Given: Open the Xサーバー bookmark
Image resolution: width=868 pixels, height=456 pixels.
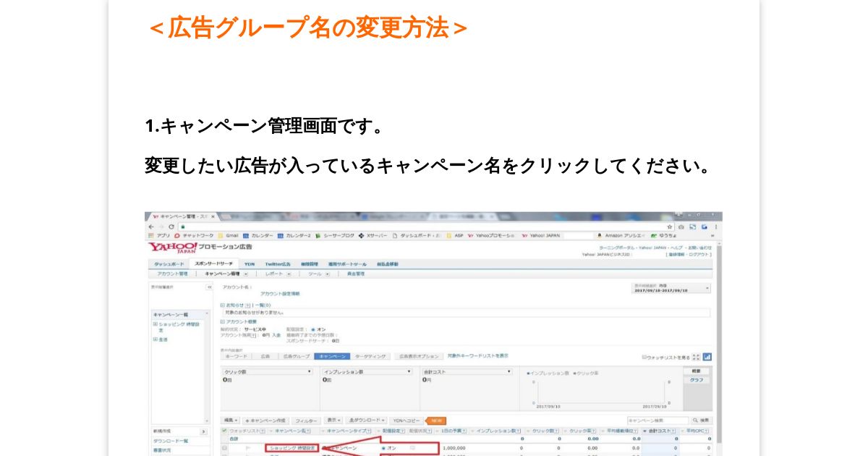Looking at the screenshot, I should click(x=373, y=235).
